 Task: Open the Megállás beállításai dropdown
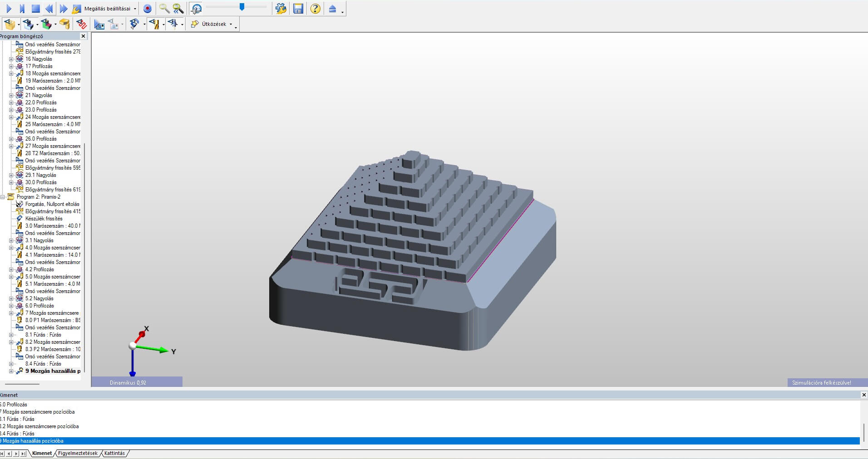[110, 9]
